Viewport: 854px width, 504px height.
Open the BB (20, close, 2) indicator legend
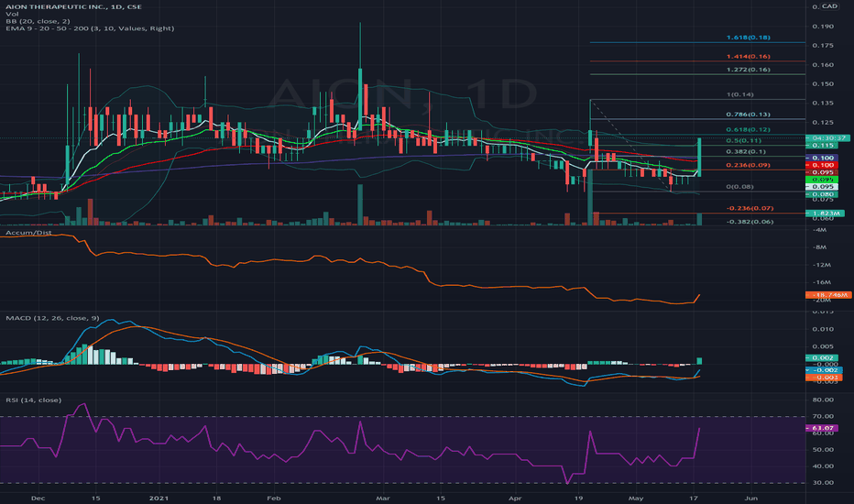point(38,21)
